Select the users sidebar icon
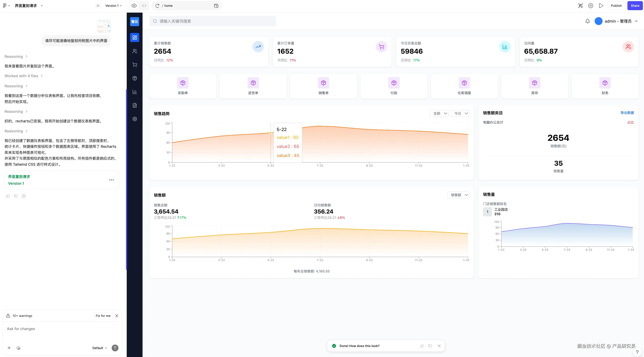 coord(134,51)
